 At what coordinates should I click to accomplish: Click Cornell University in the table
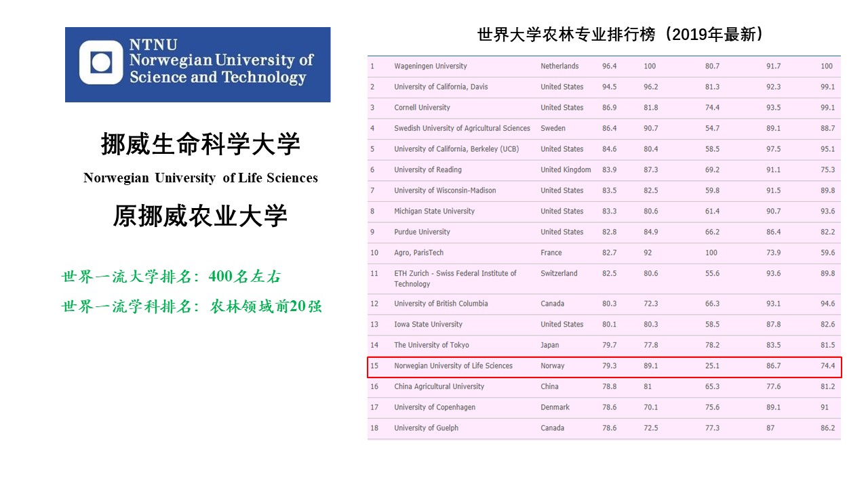tap(422, 108)
